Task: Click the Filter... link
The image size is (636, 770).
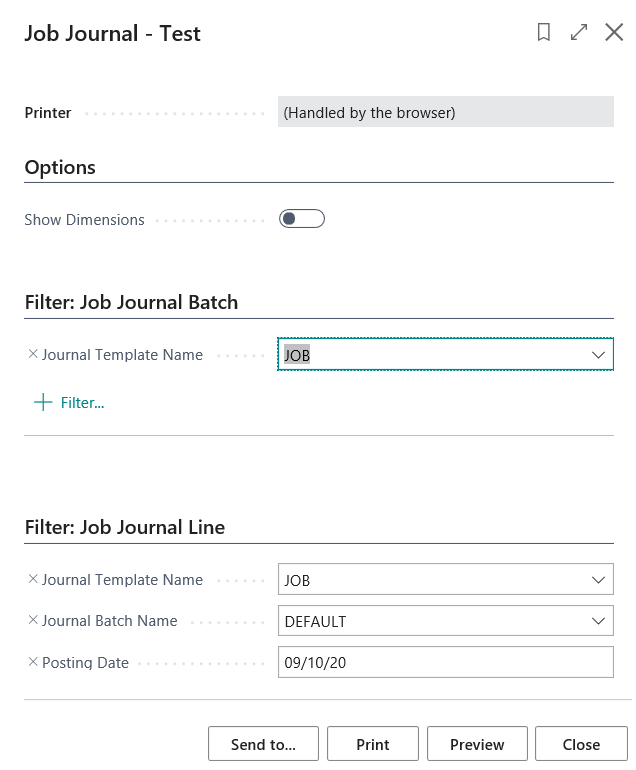Action: pos(82,402)
